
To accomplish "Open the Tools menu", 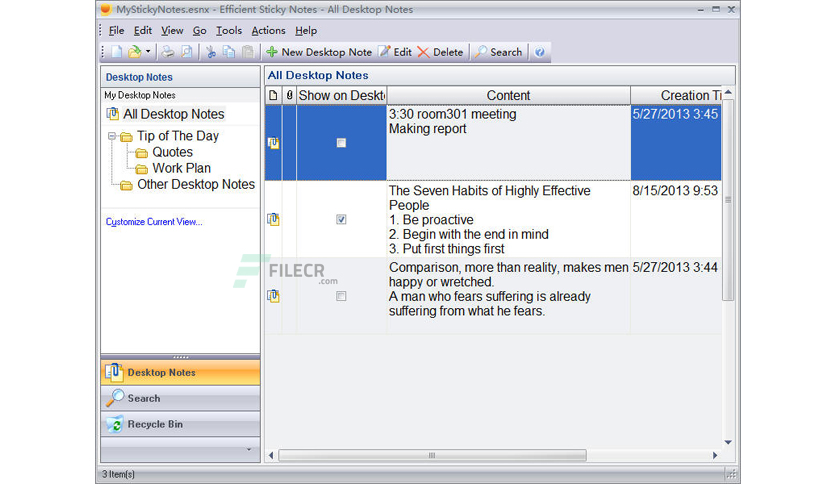I will [x=229, y=30].
